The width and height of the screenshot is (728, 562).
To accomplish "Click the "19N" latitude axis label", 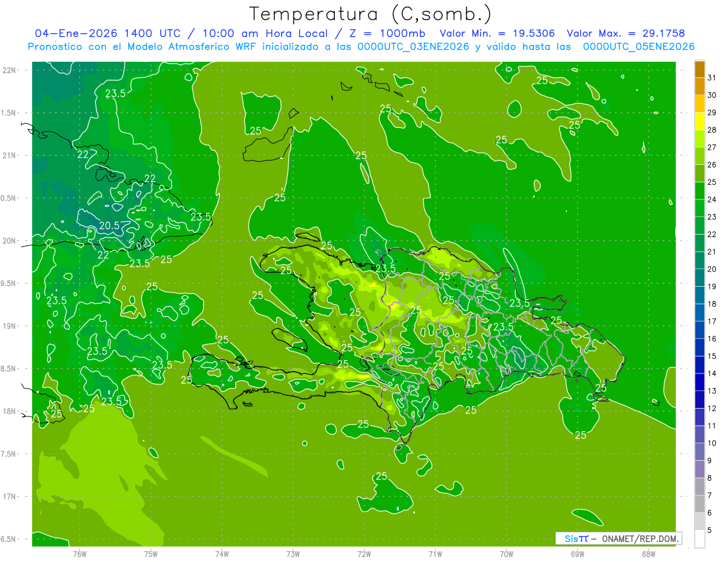I will [10, 326].
